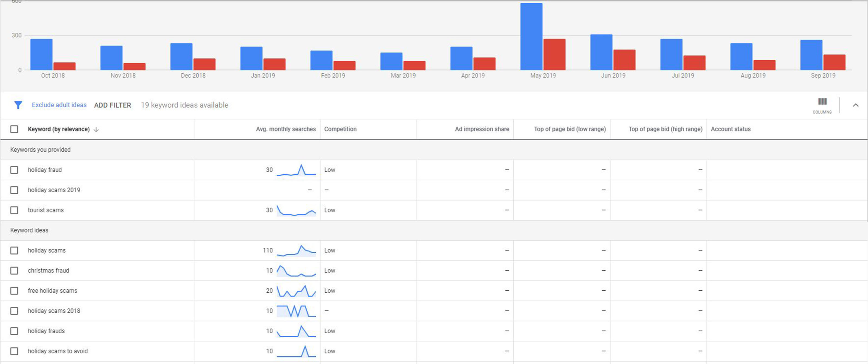Collapse the chart with the chevron arrow

click(x=856, y=105)
